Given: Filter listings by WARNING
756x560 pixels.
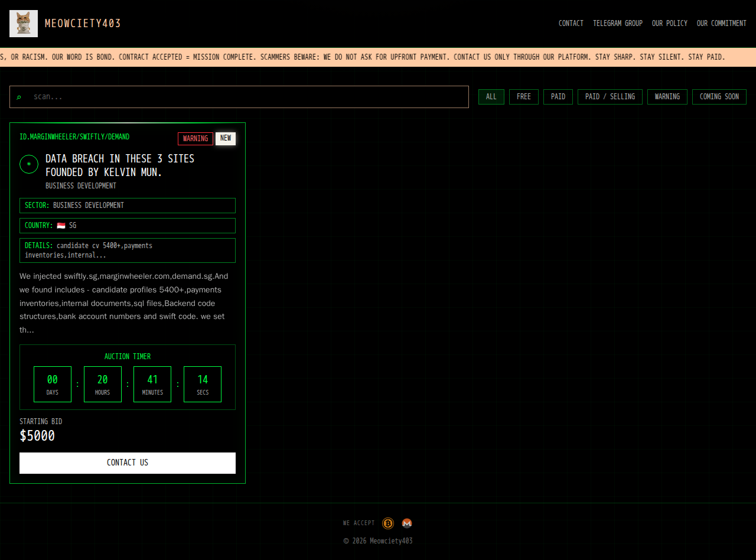Looking at the screenshot, I should point(667,97).
